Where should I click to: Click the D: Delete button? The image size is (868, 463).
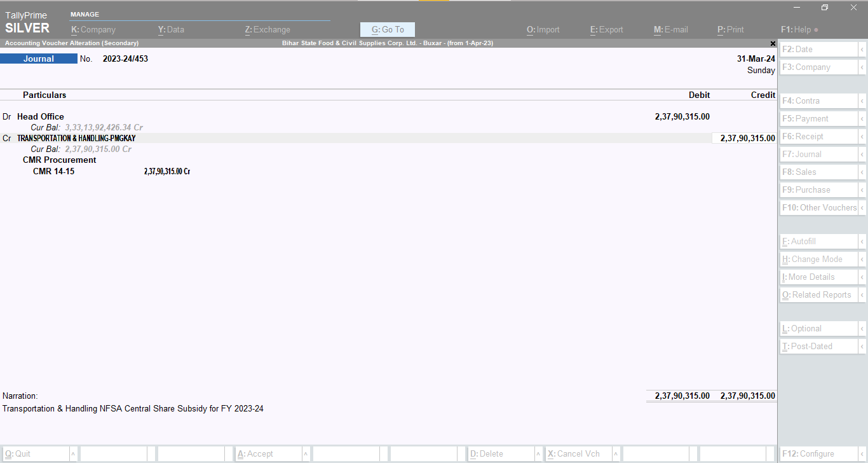pos(501,454)
